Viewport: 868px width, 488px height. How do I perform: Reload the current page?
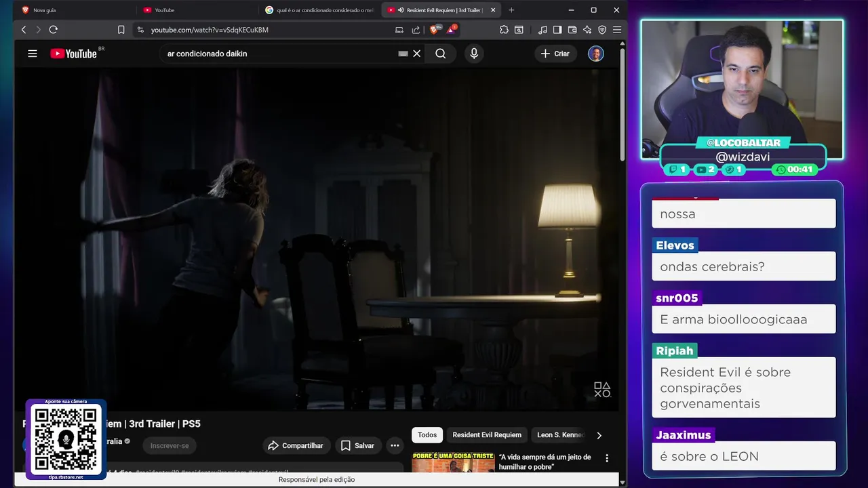pos(54,30)
